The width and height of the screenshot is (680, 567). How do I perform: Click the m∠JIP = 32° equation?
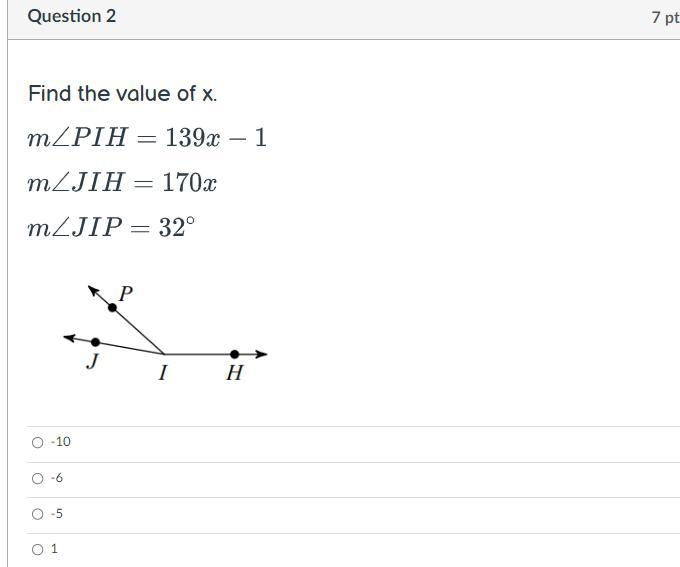[x=111, y=228]
